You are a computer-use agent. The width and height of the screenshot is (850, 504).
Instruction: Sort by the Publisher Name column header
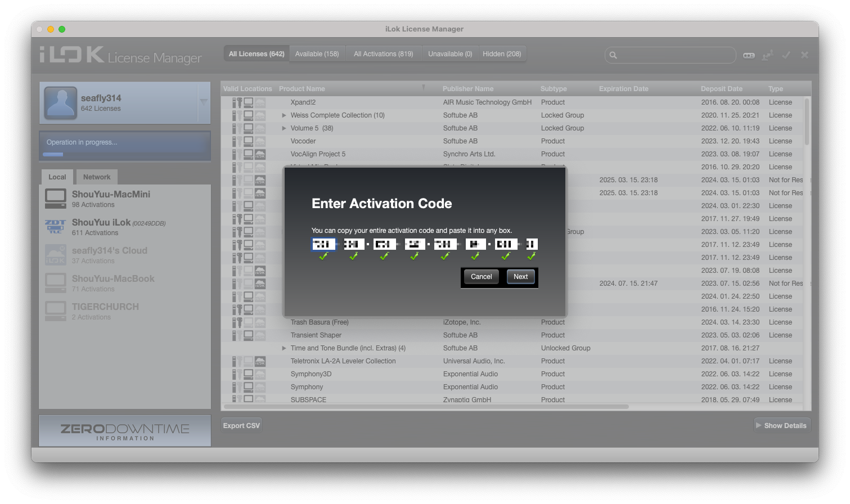tap(467, 89)
